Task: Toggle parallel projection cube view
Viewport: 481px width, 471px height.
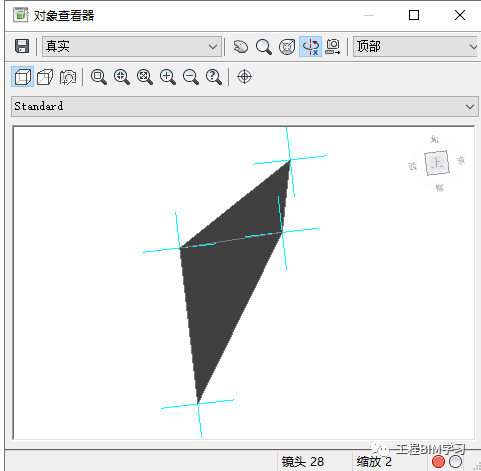Action: (x=22, y=77)
